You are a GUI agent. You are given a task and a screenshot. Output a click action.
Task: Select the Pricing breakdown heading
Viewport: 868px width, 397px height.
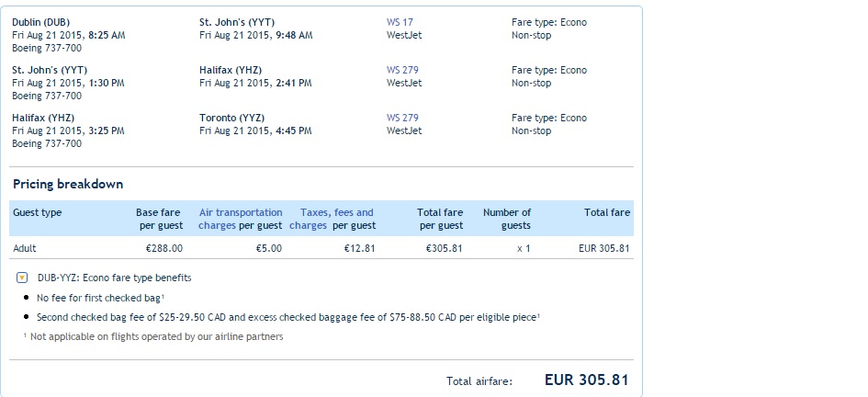tap(68, 185)
